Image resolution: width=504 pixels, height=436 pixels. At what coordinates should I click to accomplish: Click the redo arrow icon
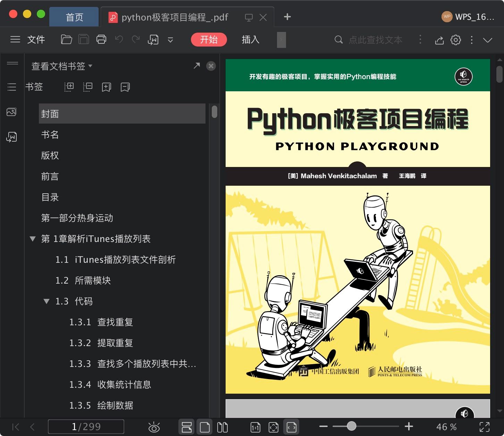coord(136,39)
